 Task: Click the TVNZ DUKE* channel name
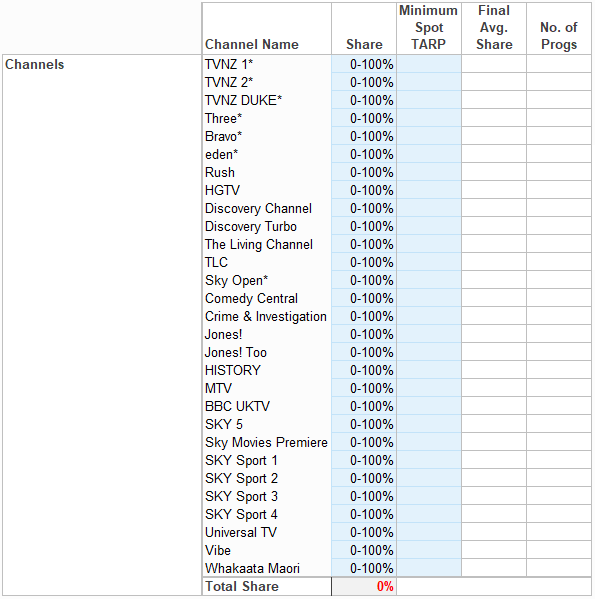(x=243, y=100)
